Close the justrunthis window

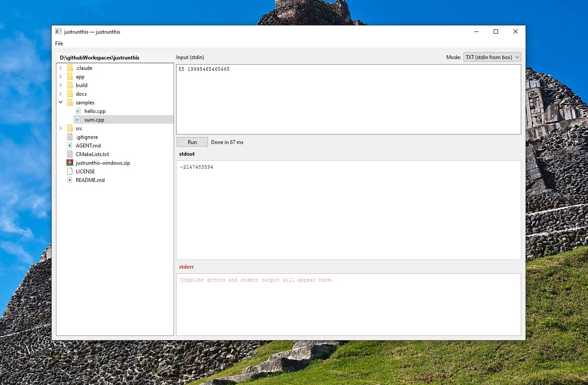pos(516,31)
